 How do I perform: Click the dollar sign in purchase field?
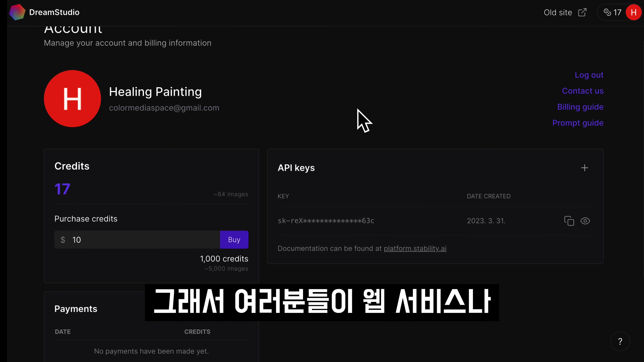click(63, 240)
